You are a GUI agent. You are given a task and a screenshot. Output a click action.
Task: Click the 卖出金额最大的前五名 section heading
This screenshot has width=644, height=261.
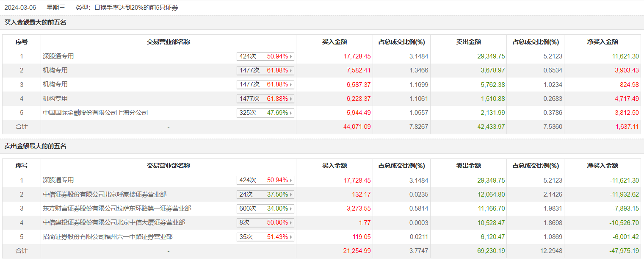[36, 146]
